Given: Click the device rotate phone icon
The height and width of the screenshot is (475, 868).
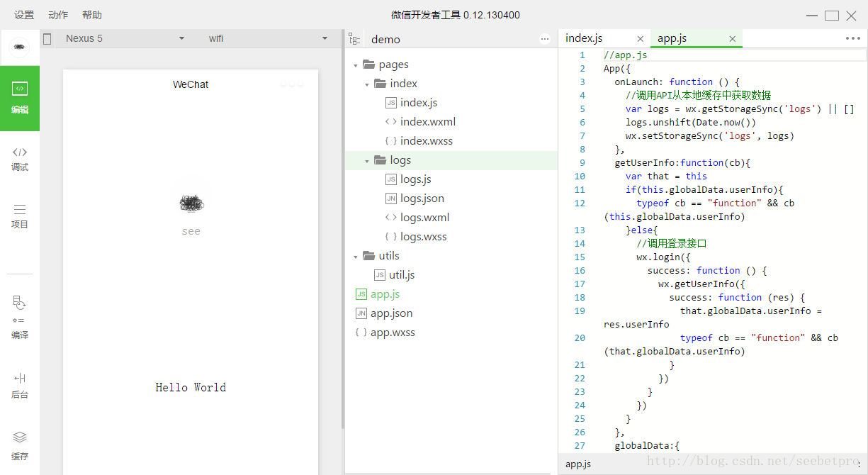Looking at the screenshot, I should coord(47,39).
